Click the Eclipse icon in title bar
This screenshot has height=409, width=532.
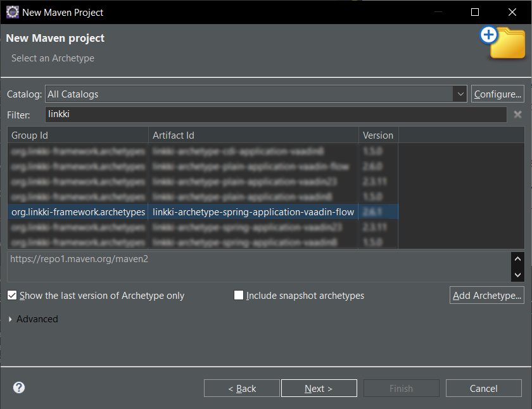(x=12, y=12)
